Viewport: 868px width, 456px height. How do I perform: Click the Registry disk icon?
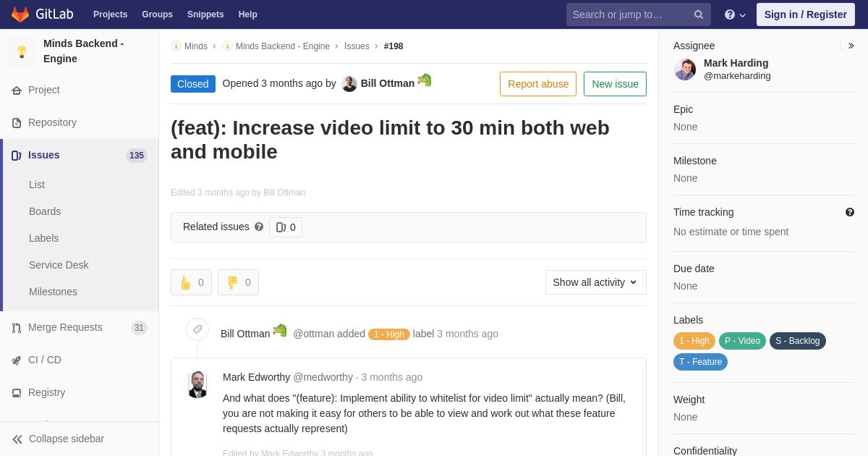(17, 393)
